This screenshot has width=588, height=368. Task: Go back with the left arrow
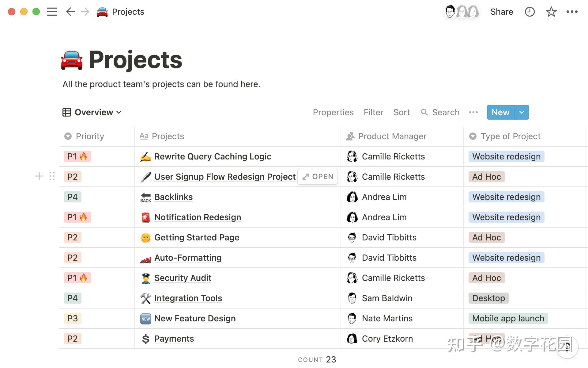point(70,12)
